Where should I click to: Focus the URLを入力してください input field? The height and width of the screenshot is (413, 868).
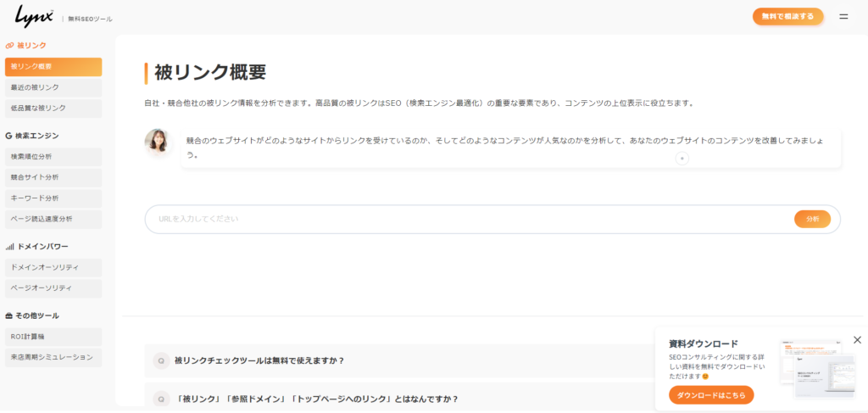pyautogui.click(x=466, y=219)
